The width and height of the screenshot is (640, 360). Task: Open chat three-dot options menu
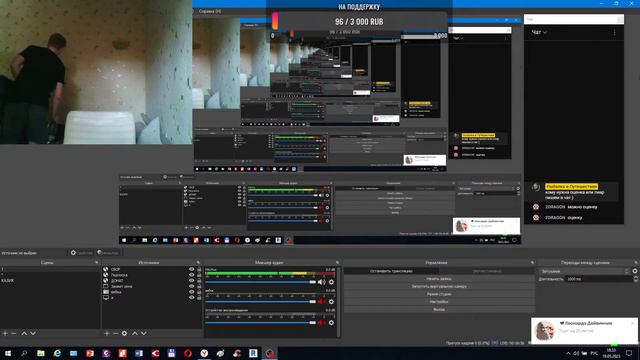614,32
